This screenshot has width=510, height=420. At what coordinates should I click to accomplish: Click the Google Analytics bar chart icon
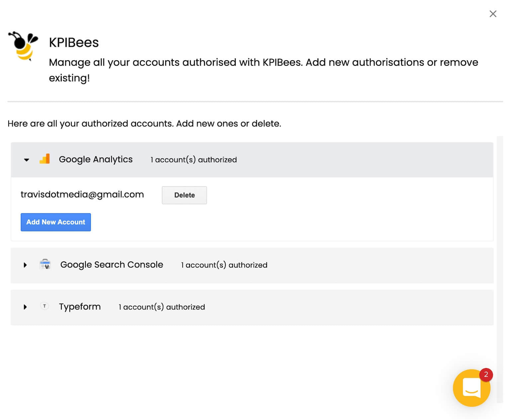click(x=44, y=159)
